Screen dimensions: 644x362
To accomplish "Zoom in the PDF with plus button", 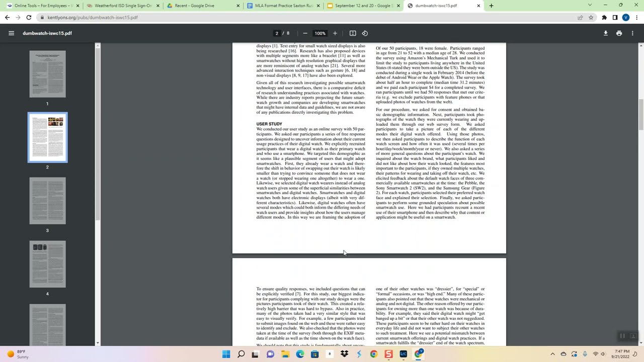I will [x=335, y=33].
